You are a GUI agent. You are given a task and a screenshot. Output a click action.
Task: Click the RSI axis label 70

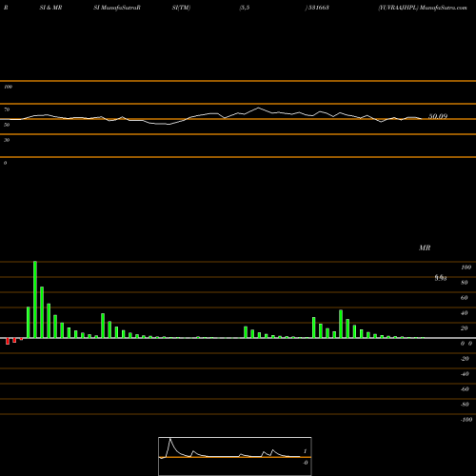pyautogui.click(x=7, y=109)
